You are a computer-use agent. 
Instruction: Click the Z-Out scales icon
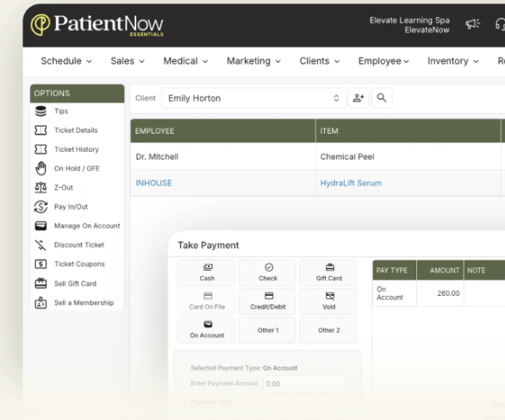[41, 188]
